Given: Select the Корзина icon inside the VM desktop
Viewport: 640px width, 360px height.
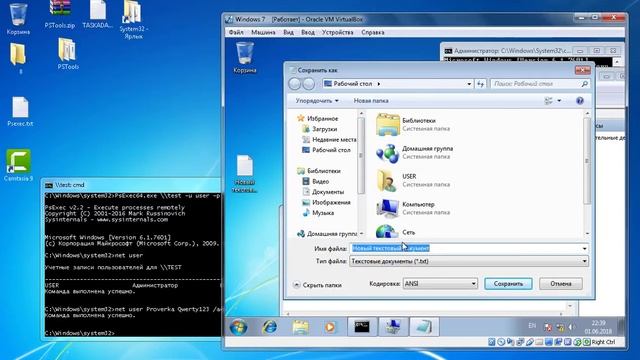Looking at the screenshot, I should click(x=245, y=58).
